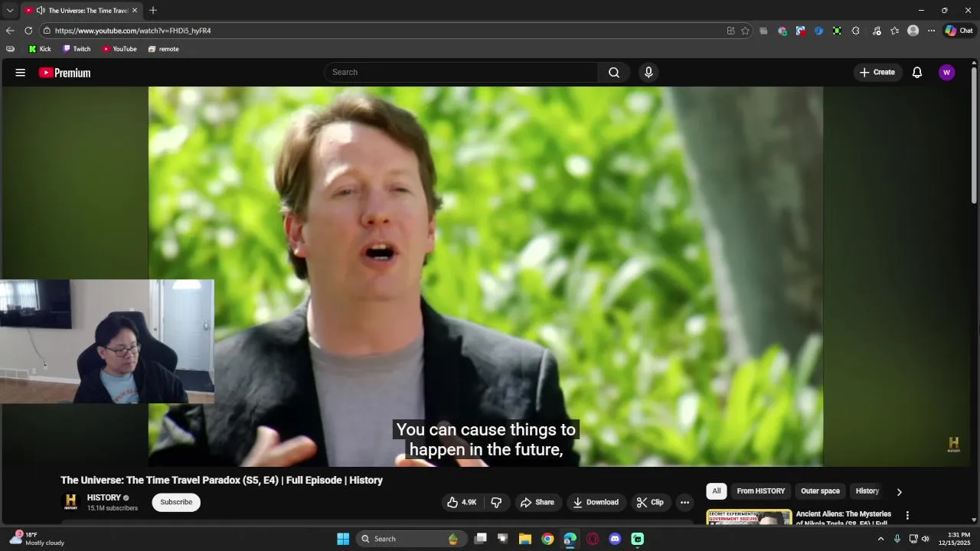Image resolution: width=980 pixels, height=551 pixels.
Task: Open the app-install icon in address bar
Action: click(x=730, y=31)
